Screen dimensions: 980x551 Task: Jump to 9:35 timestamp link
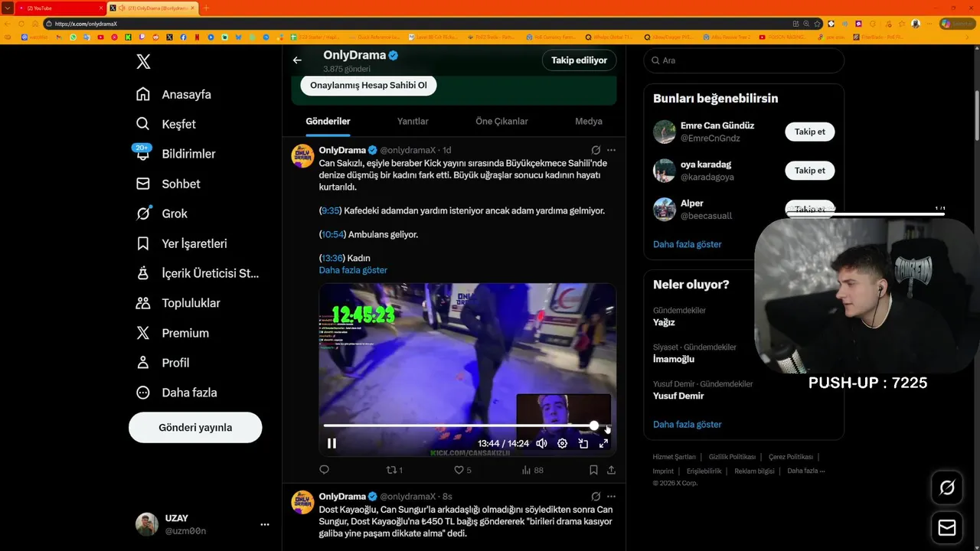(x=331, y=210)
